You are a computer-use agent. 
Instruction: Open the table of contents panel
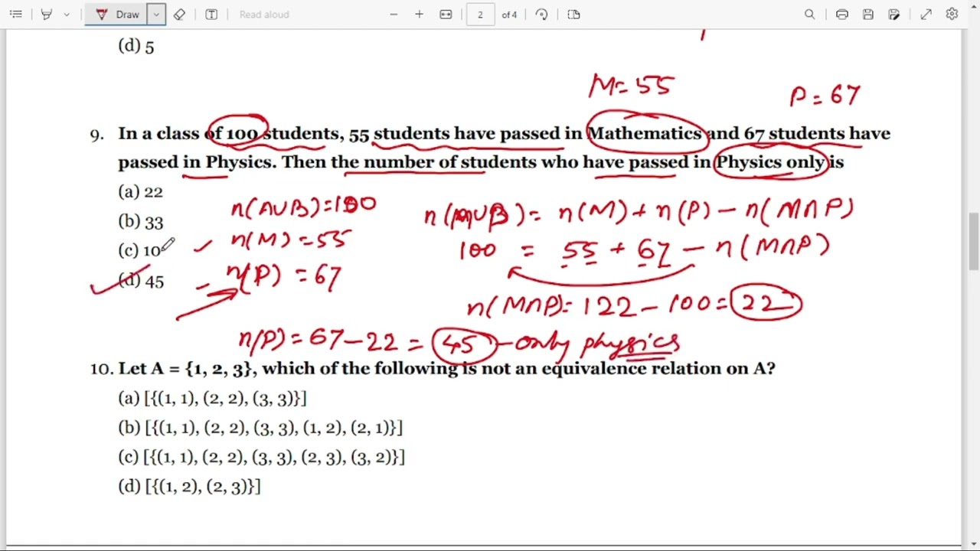[15, 15]
